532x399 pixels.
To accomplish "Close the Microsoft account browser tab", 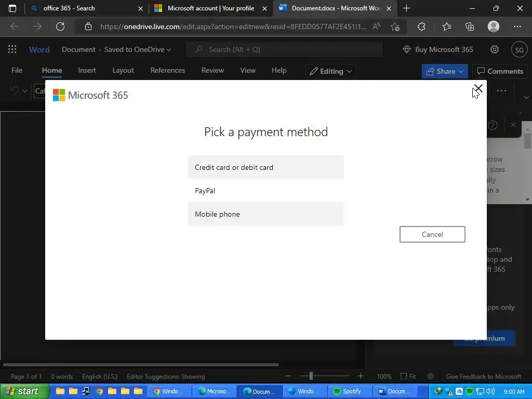I will [x=264, y=8].
